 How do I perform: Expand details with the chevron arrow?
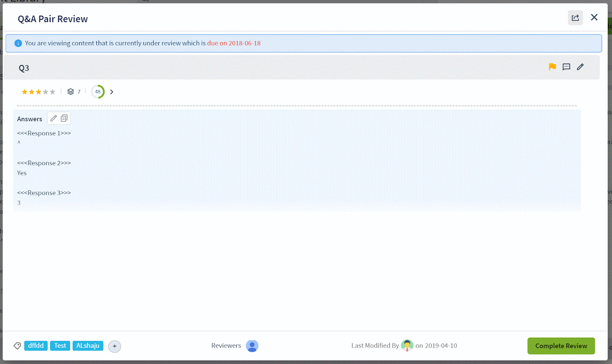112,92
